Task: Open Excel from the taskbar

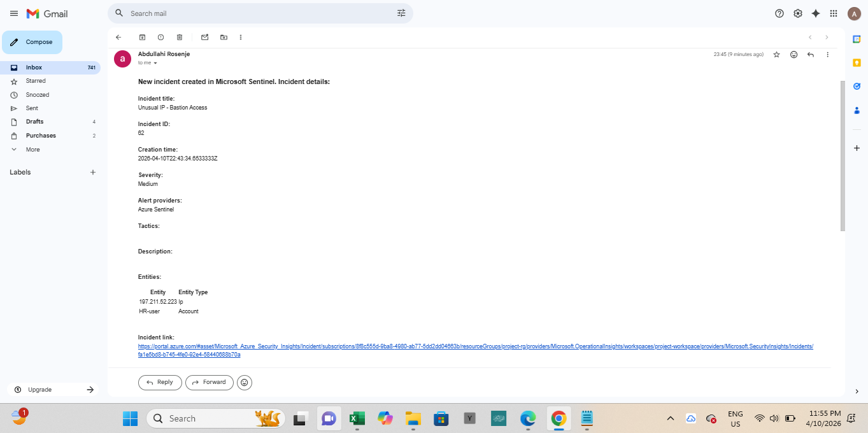Action: click(x=357, y=418)
